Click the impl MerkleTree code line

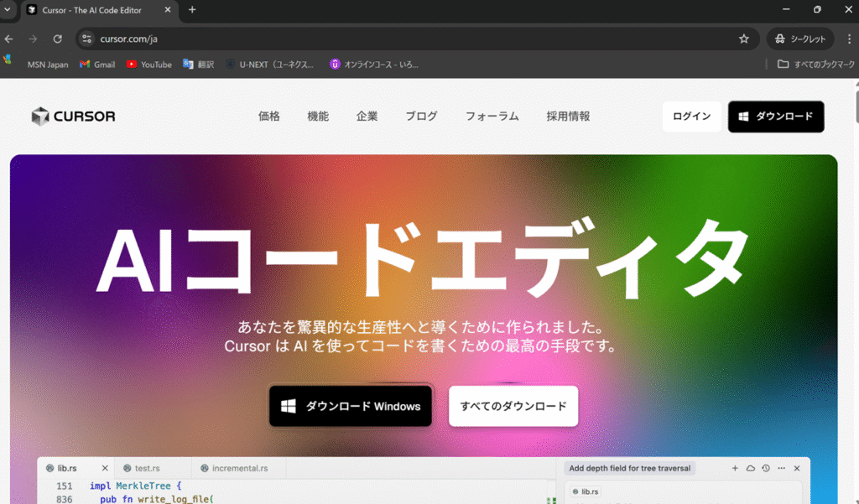pyautogui.click(x=135, y=486)
